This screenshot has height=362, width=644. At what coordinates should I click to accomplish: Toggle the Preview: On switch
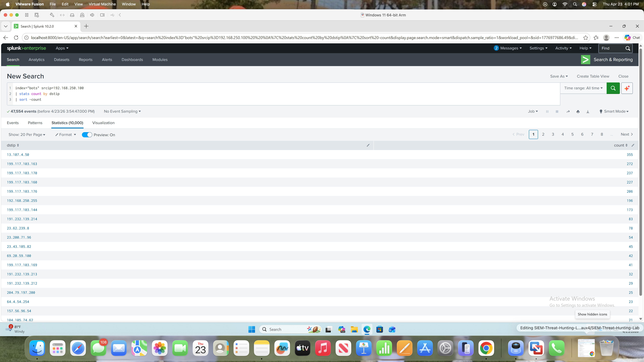(87, 135)
